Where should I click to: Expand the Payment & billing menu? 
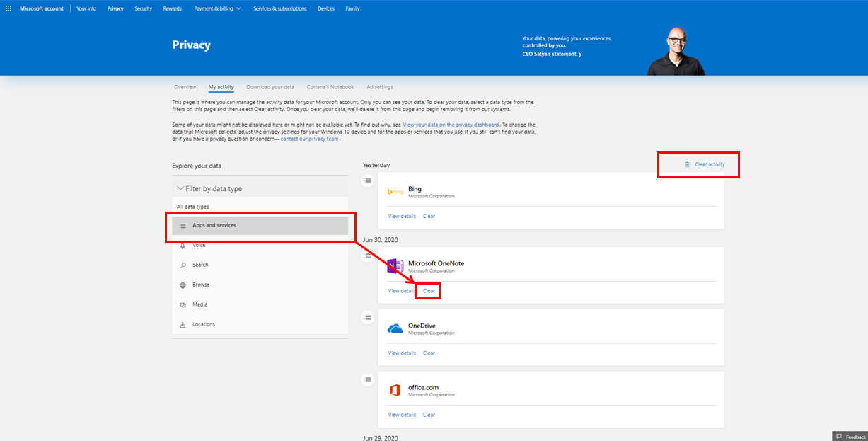click(x=217, y=8)
